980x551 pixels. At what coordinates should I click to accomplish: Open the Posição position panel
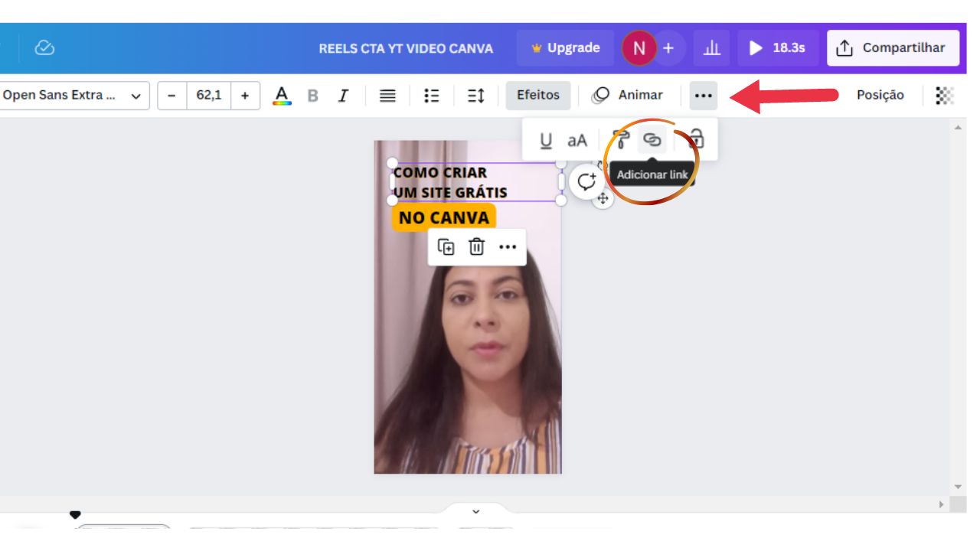coord(880,96)
